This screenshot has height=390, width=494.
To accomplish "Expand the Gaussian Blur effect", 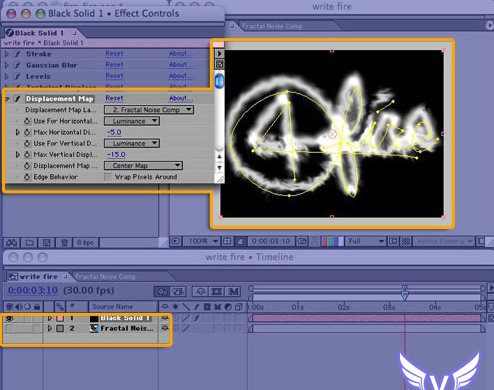I will 7,65.
